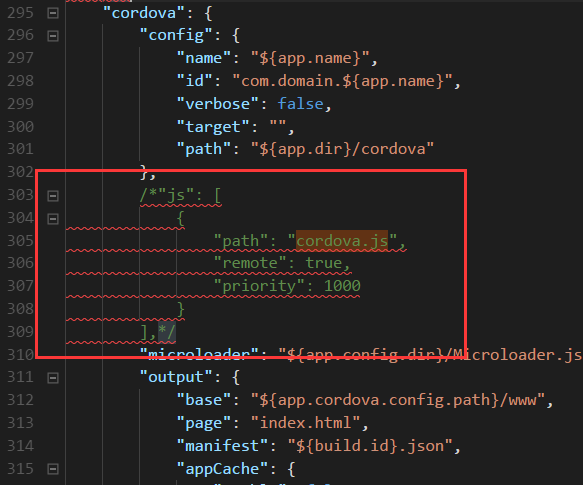Click line number 301 in the gutter
This screenshot has width=583, height=485.
click(x=20, y=150)
